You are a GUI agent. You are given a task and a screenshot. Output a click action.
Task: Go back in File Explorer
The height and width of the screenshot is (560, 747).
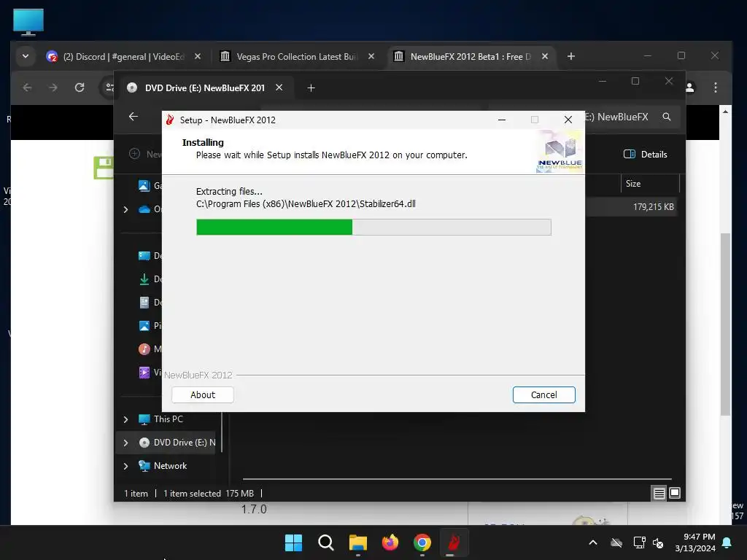[133, 117]
